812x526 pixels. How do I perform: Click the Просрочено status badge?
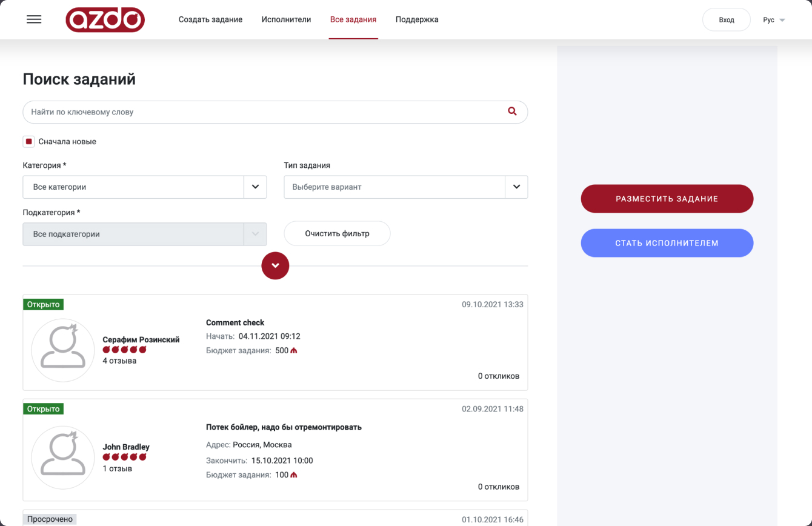pyautogui.click(x=50, y=519)
